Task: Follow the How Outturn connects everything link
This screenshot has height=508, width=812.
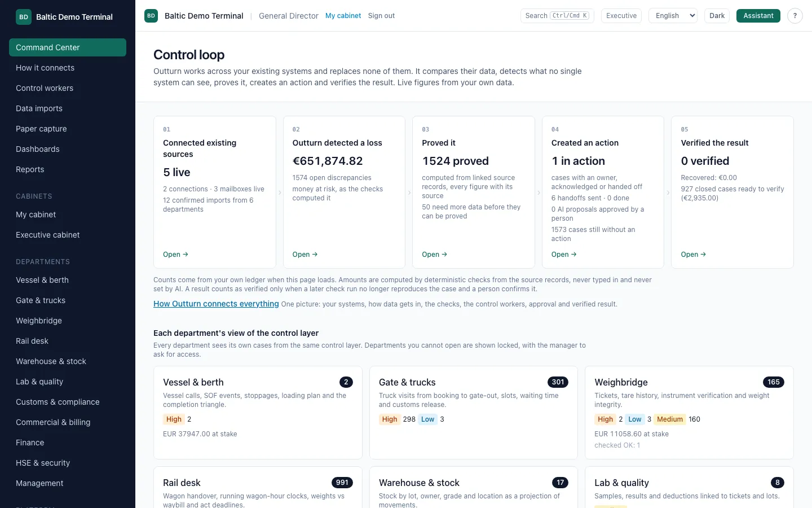Action: [216, 304]
